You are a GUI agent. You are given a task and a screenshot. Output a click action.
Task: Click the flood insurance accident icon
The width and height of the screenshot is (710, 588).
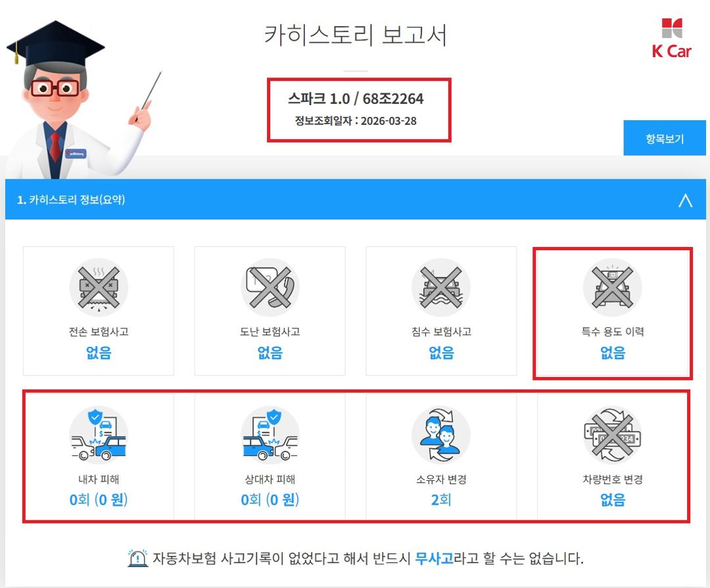pyautogui.click(x=441, y=288)
